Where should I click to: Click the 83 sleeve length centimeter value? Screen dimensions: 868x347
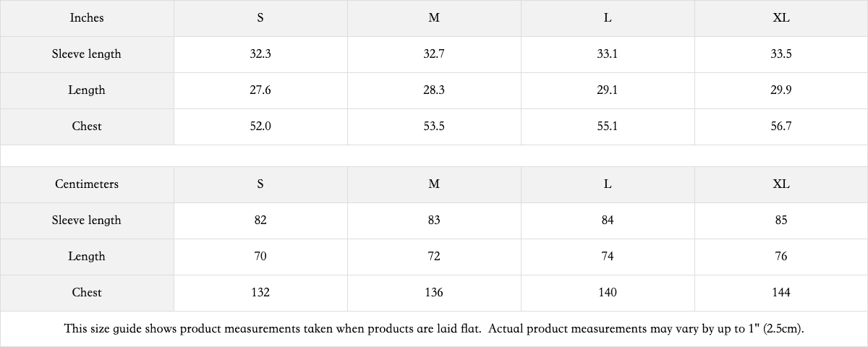(434, 220)
